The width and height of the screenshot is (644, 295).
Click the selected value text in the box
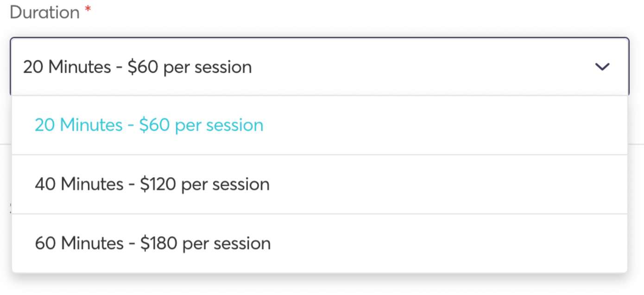[138, 67]
